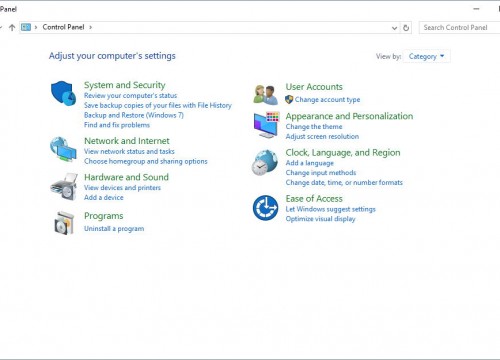Expand the chevron before Control Panel breadcrumb
The width and height of the screenshot is (500, 360).
coord(36,27)
